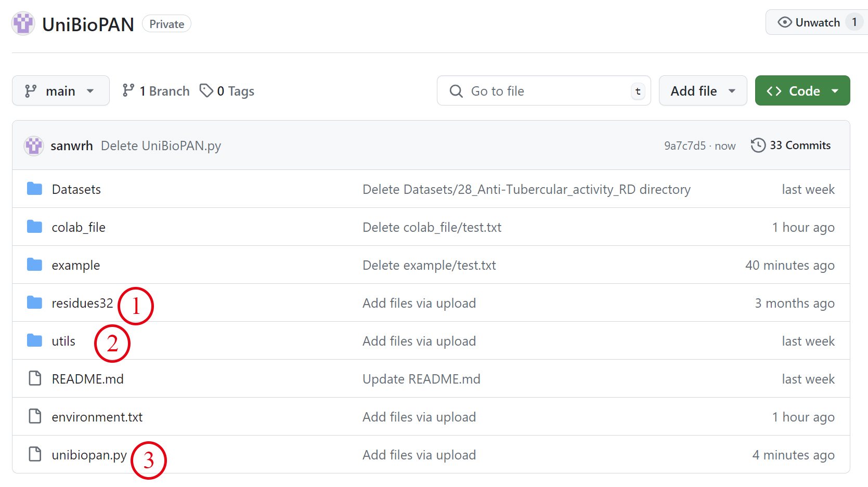868x487 pixels.
Task: Click the unibiopan.py file icon
Action: coord(35,455)
